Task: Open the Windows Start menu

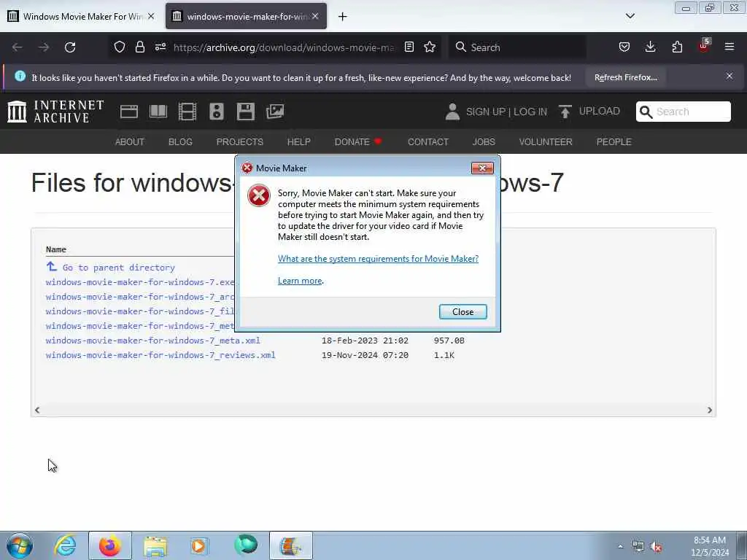Action: coord(19,545)
